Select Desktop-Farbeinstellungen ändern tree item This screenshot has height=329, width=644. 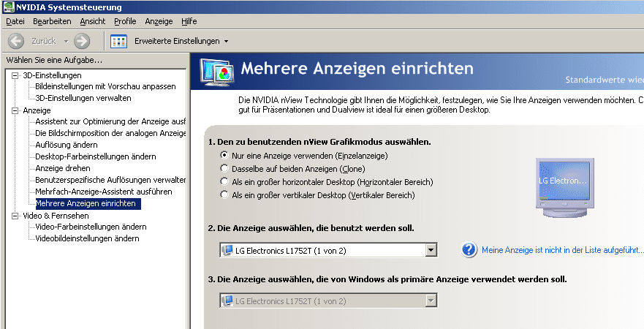pyautogui.click(x=96, y=156)
